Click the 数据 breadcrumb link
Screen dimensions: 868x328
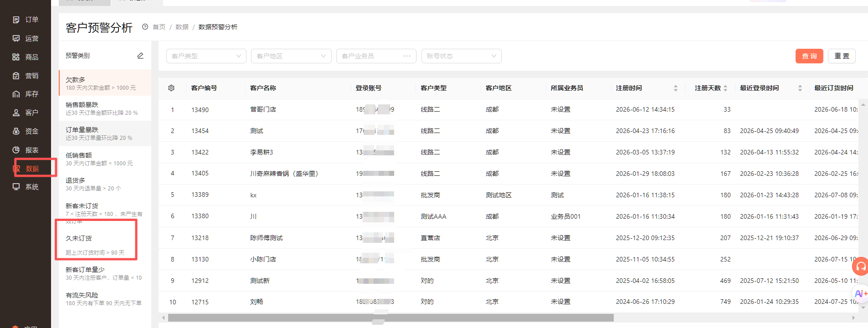point(182,27)
